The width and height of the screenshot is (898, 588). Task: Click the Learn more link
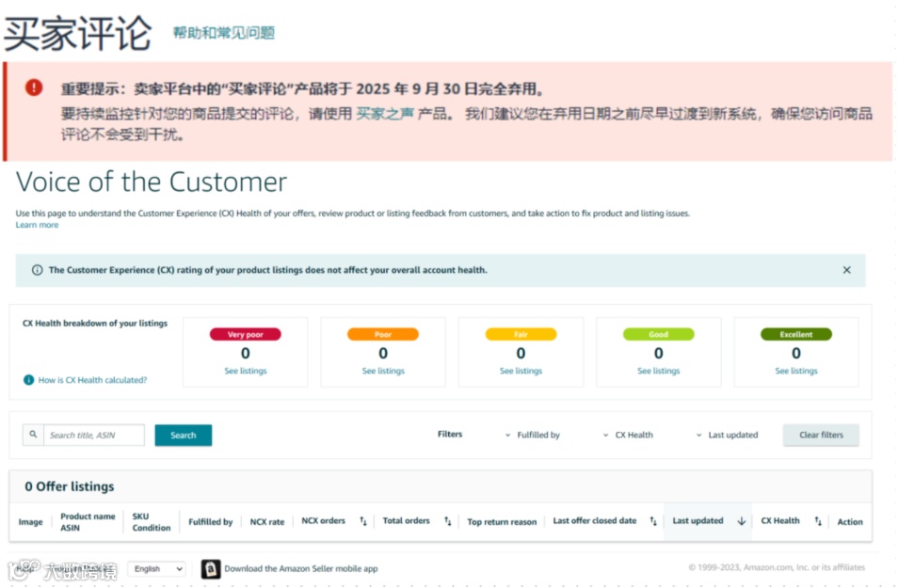pyautogui.click(x=37, y=225)
